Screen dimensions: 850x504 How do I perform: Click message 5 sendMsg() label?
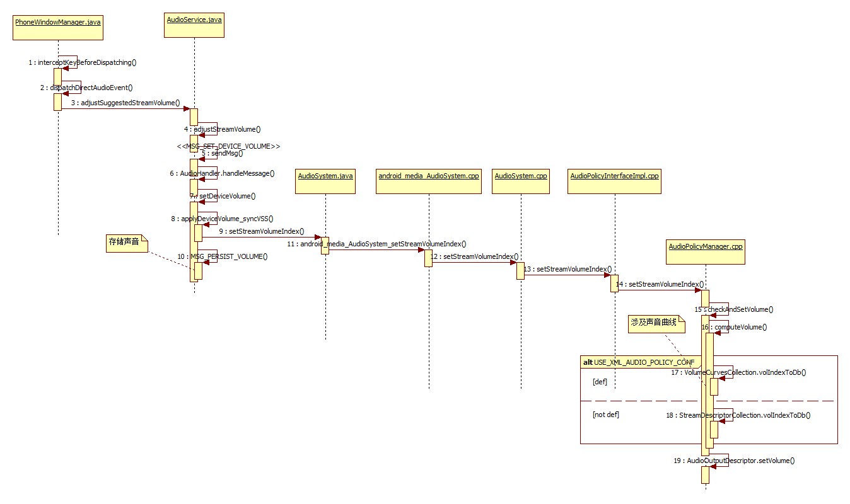[222, 153]
